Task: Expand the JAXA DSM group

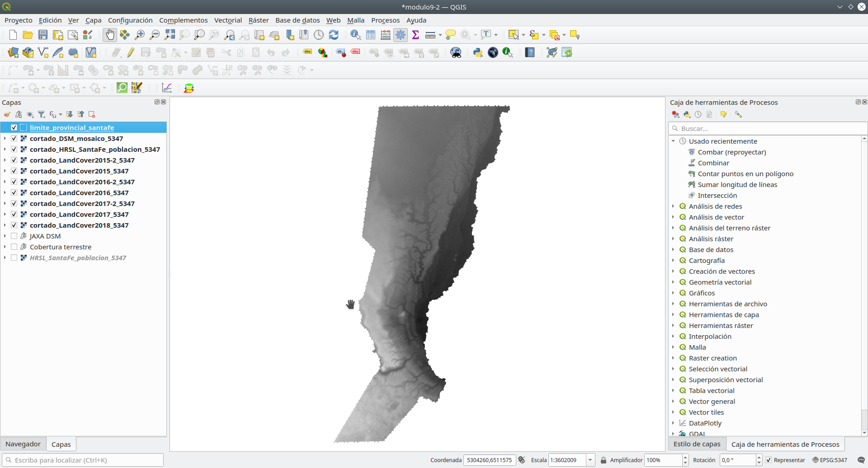Action: pos(5,236)
